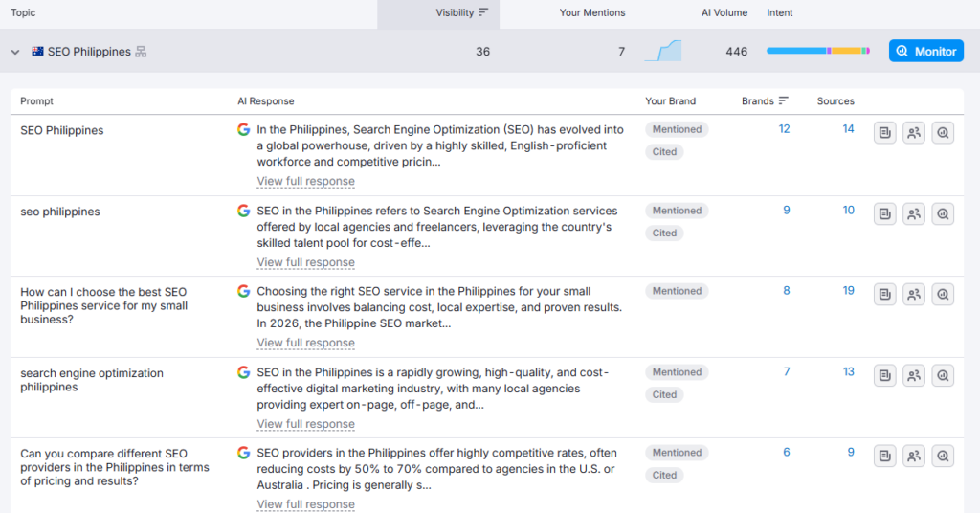Click sources count 13
The width and height of the screenshot is (980, 513).
point(848,371)
